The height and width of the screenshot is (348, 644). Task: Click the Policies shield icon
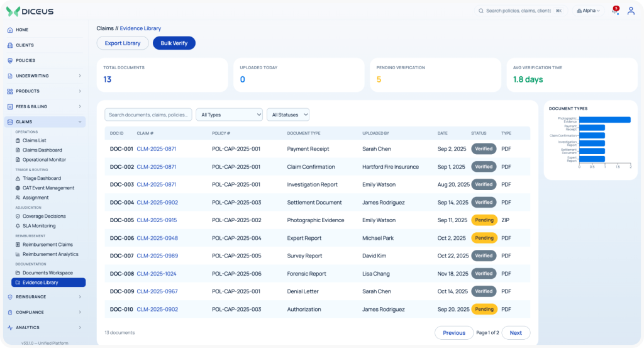pos(10,60)
